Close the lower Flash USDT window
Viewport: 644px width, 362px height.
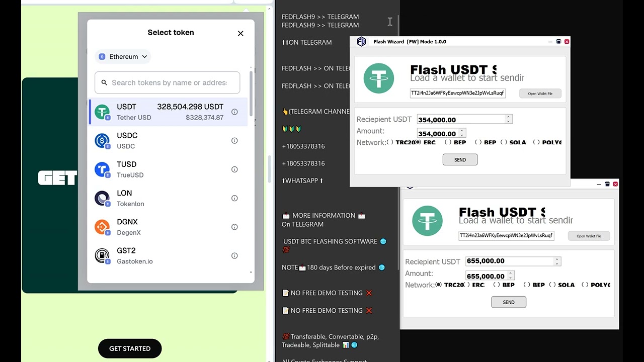[x=615, y=184]
